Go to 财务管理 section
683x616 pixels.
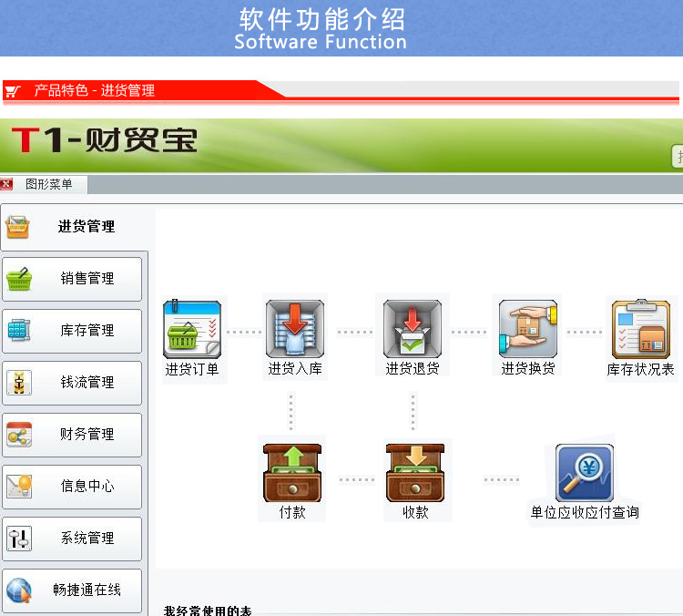click(x=72, y=435)
